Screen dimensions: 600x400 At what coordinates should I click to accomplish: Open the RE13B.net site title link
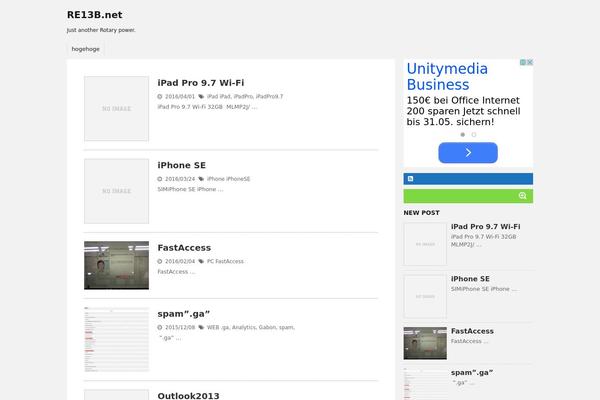coord(95,15)
